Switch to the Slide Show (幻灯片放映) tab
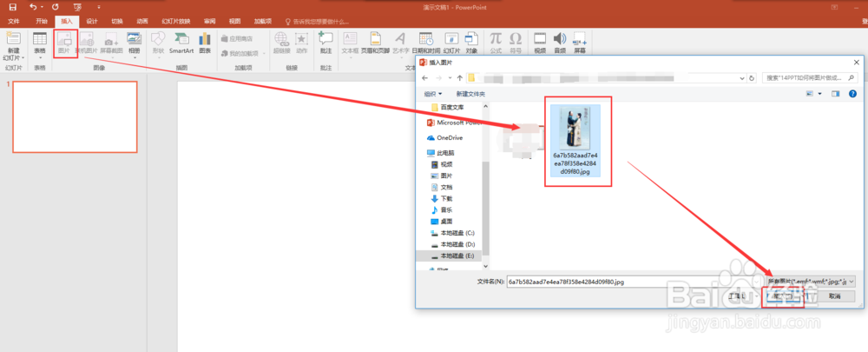The width and height of the screenshot is (868, 352). (176, 22)
